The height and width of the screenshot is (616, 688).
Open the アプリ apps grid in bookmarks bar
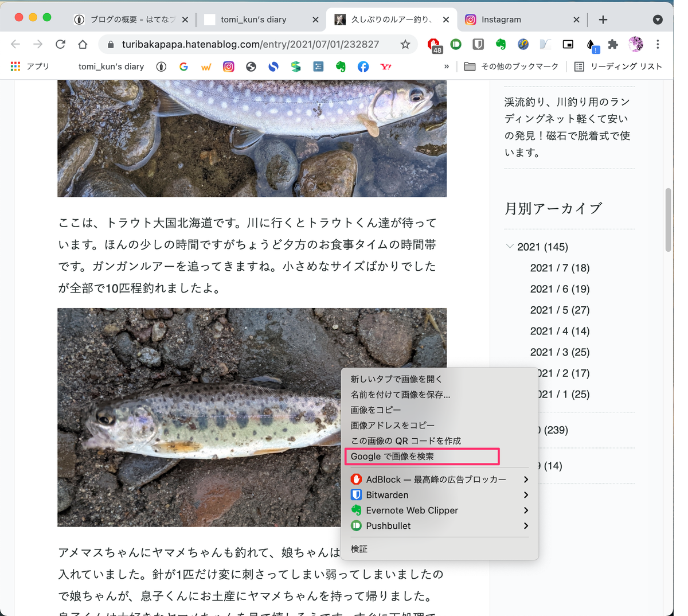click(30, 67)
